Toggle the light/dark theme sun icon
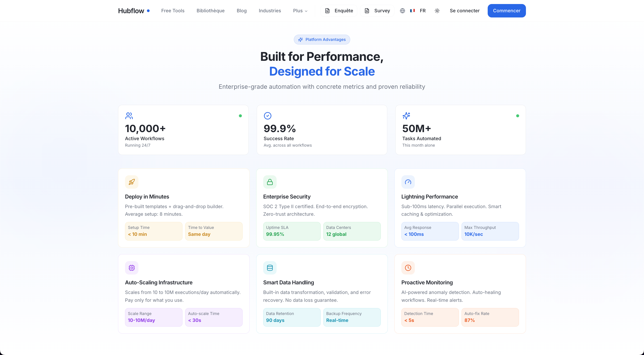 (x=437, y=11)
